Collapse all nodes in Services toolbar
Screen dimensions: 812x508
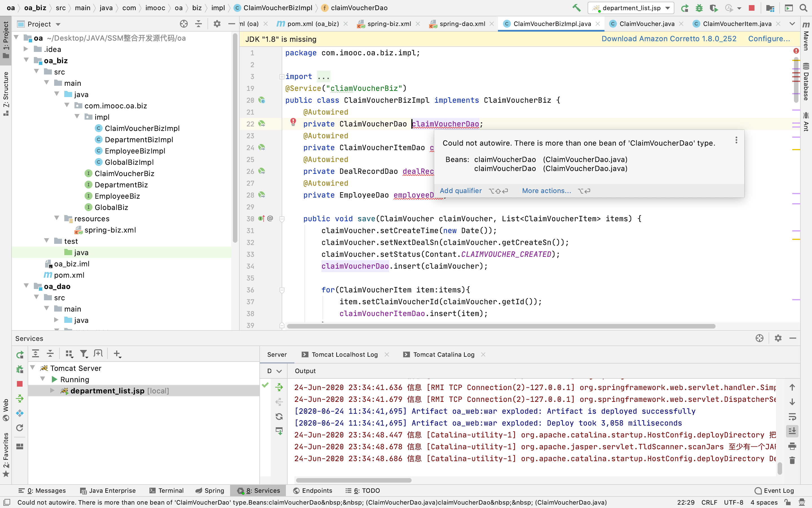point(50,353)
